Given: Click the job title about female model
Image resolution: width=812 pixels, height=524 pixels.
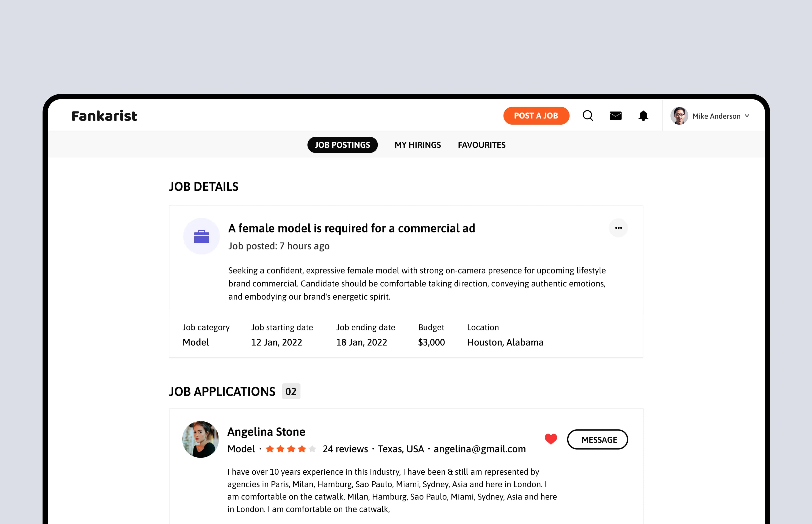Looking at the screenshot, I should [x=352, y=228].
